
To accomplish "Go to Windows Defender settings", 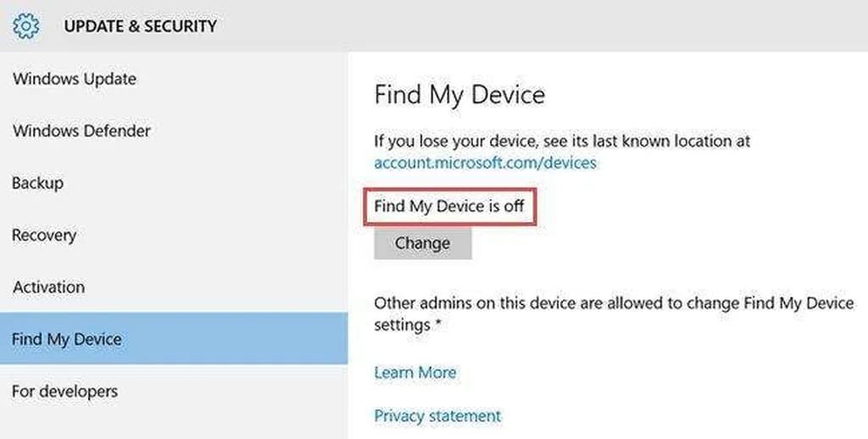I will pyautogui.click(x=81, y=131).
